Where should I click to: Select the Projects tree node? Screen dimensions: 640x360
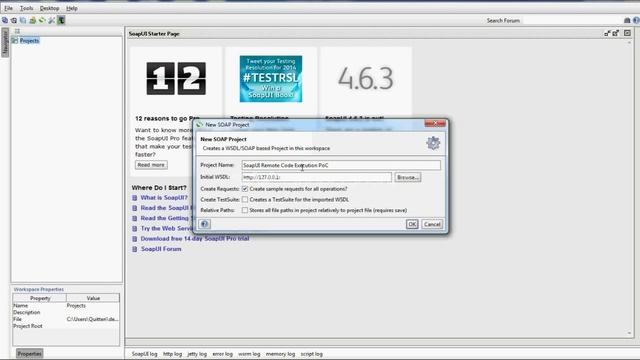tap(29, 40)
